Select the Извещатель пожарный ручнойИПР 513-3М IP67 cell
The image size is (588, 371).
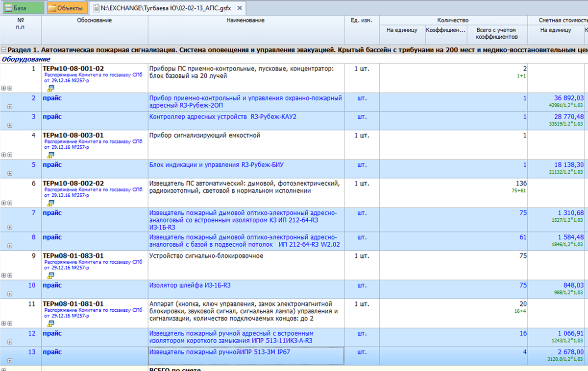(246, 355)
